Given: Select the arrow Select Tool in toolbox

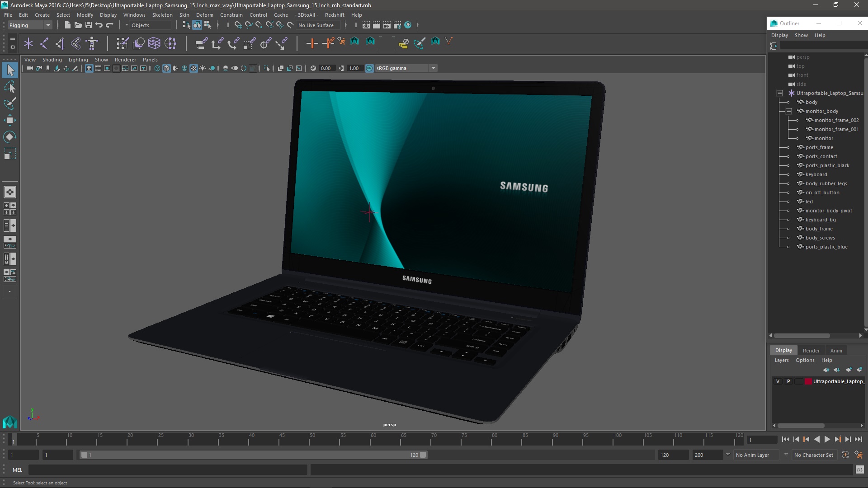Looking at the screenshot, I should (x=10, y=70).
